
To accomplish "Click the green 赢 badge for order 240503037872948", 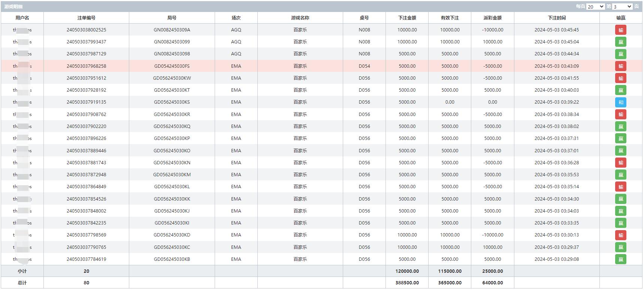I will [620, 175].
